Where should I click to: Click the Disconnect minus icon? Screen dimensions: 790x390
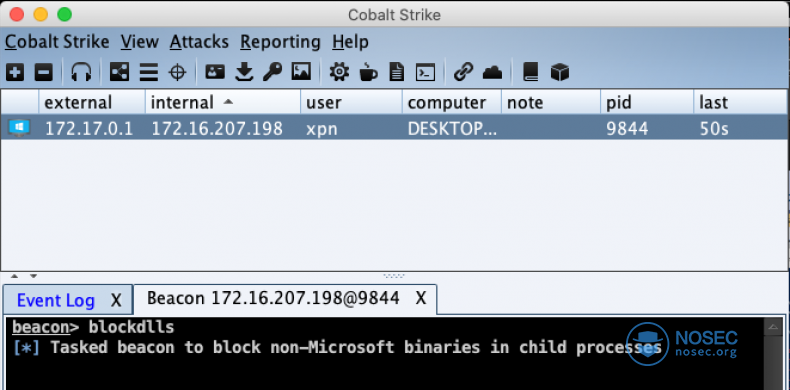43,72
